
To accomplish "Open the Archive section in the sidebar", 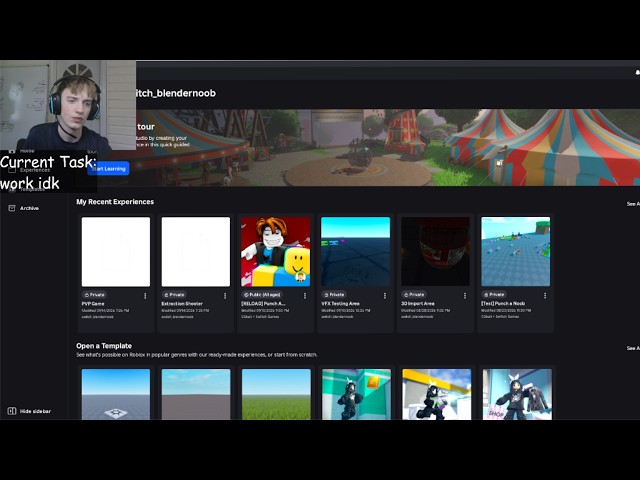I will [24, 208].
